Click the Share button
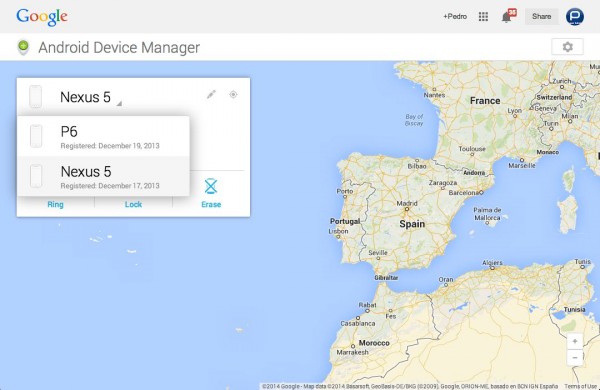The image size is (600, 390). pos(541,16)
